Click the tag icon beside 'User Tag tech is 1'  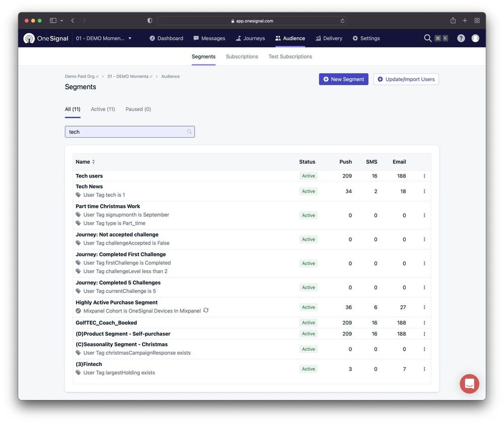click(78, 195)
